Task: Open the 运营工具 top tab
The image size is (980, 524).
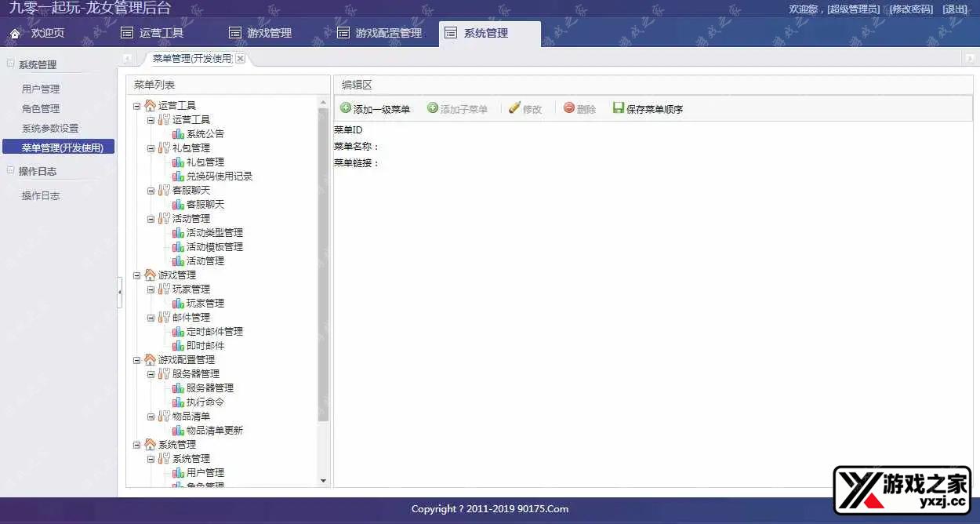Action: [153, 34]
